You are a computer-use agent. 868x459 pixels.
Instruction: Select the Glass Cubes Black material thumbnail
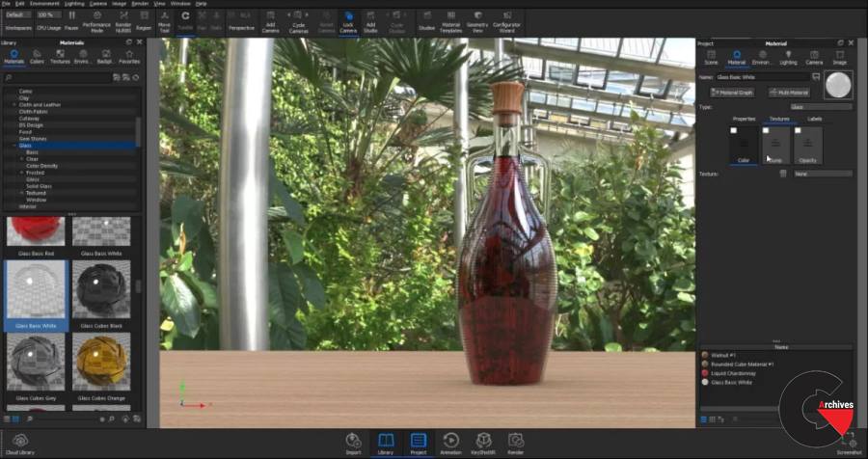point(101,289)
